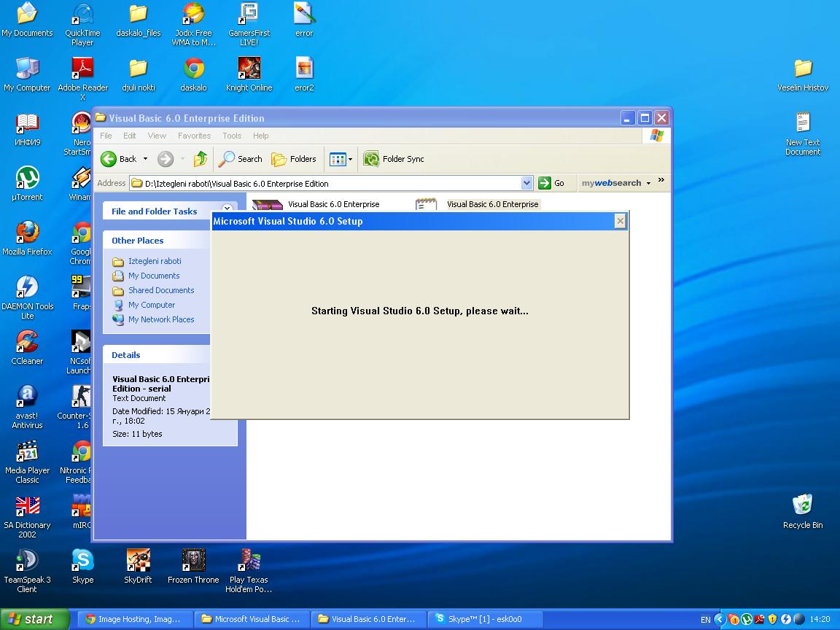Launch GamersFirst LIVE! shortcut
The height and width of the screenshot is (630, 840).
249,25
